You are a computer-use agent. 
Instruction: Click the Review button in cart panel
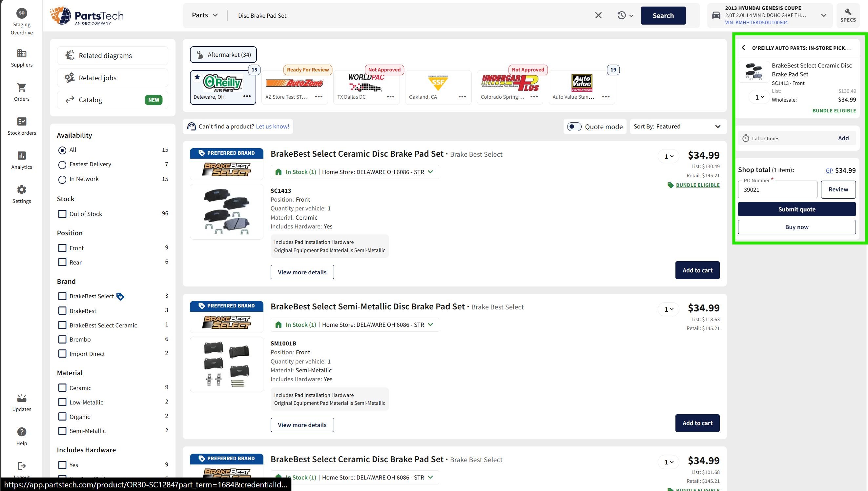[838, 189]
